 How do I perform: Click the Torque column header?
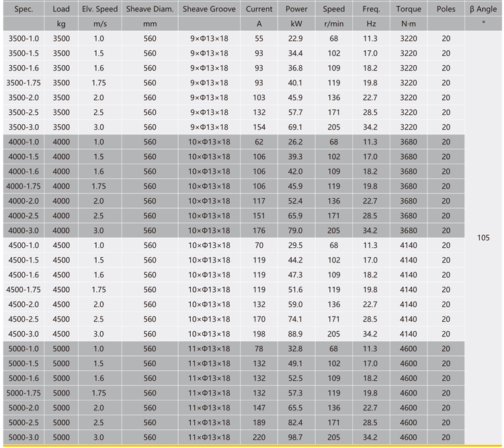pos(409,9)
